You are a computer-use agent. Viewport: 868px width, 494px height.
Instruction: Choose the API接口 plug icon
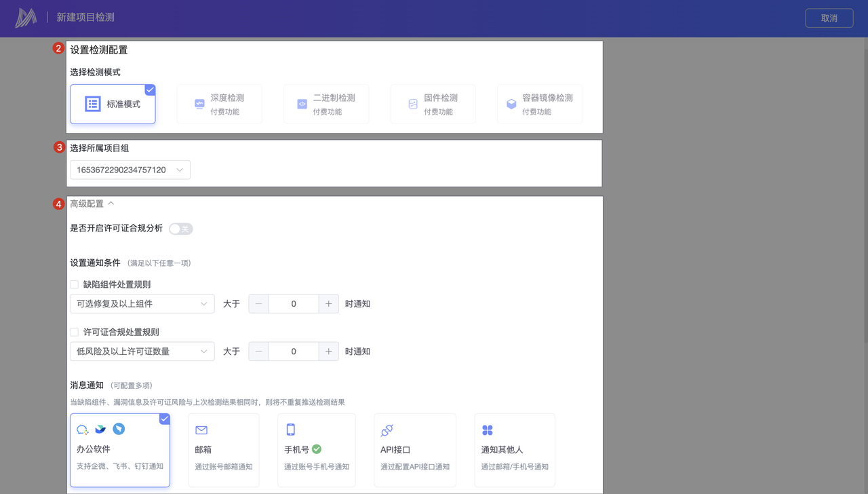click(387, 430)
